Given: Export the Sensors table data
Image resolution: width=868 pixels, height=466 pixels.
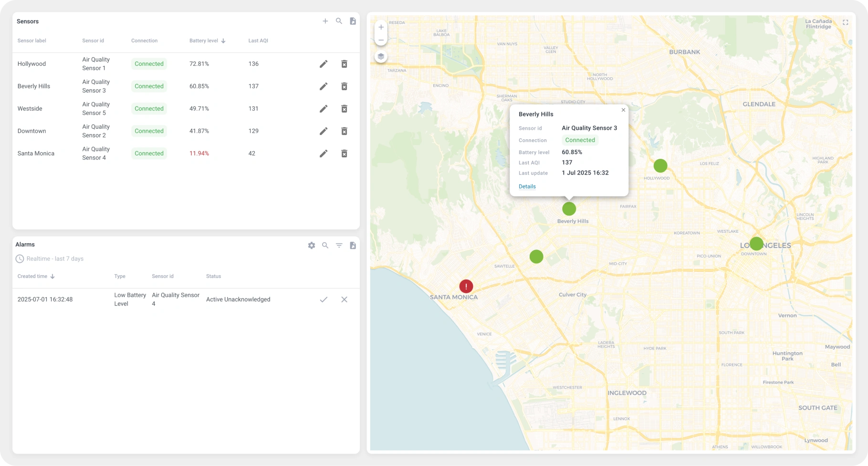Looking at the screenshot, I should pos(353,21).
